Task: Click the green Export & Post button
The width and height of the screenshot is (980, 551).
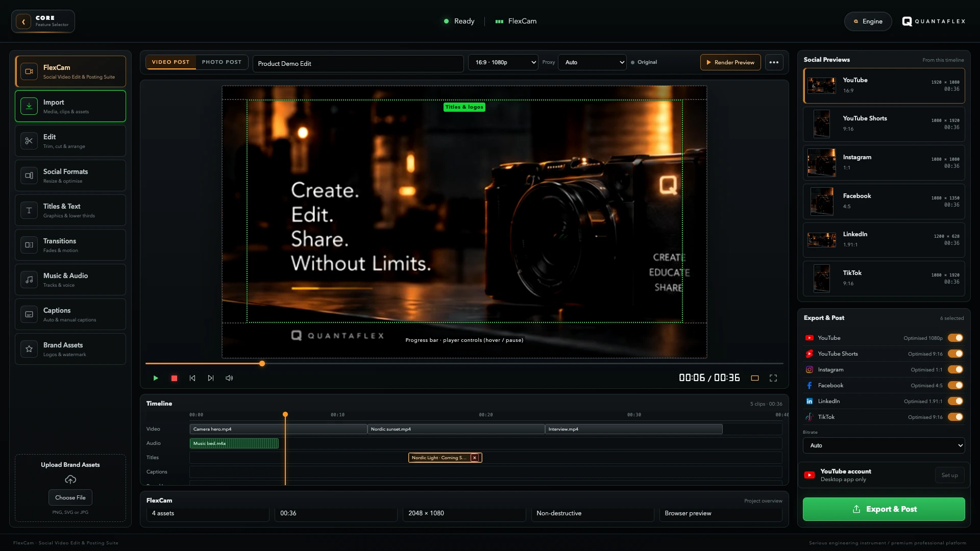Action: pos(884,509)
